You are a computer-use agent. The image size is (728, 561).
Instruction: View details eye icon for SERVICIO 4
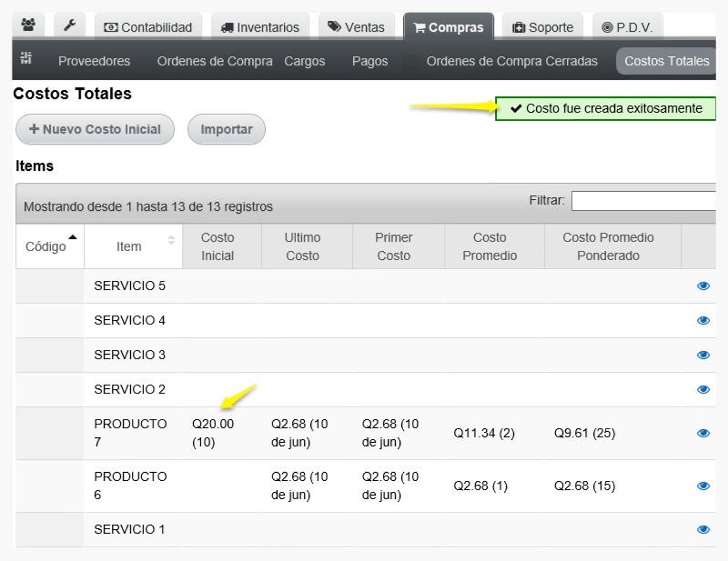tap(703, 320)
